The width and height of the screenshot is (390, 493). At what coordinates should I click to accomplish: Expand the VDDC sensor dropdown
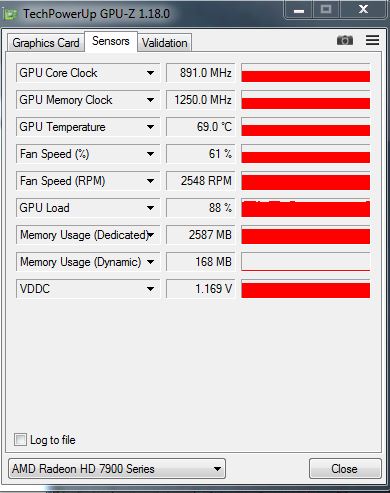click(x=151, y=289)
